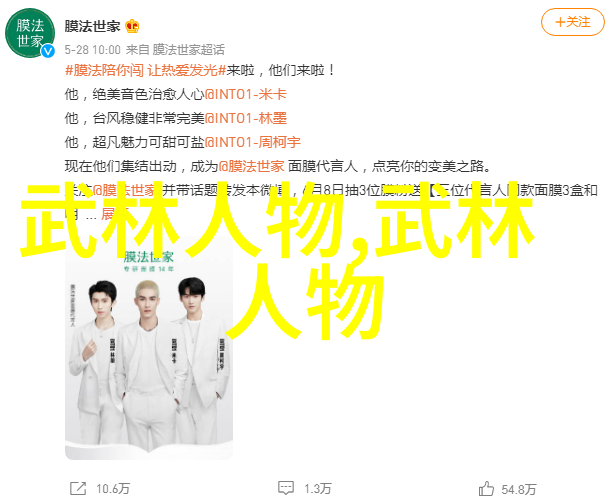The width and height of the screenshot is (608, 502).
Task: Click the repost count 10.6万
Action: (113, 489)
